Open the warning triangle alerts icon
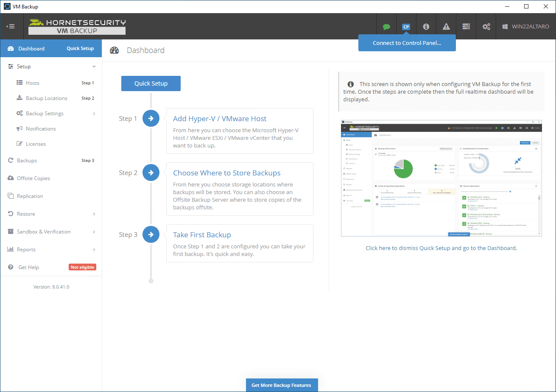Screen dimensions: 556x392 446,27
